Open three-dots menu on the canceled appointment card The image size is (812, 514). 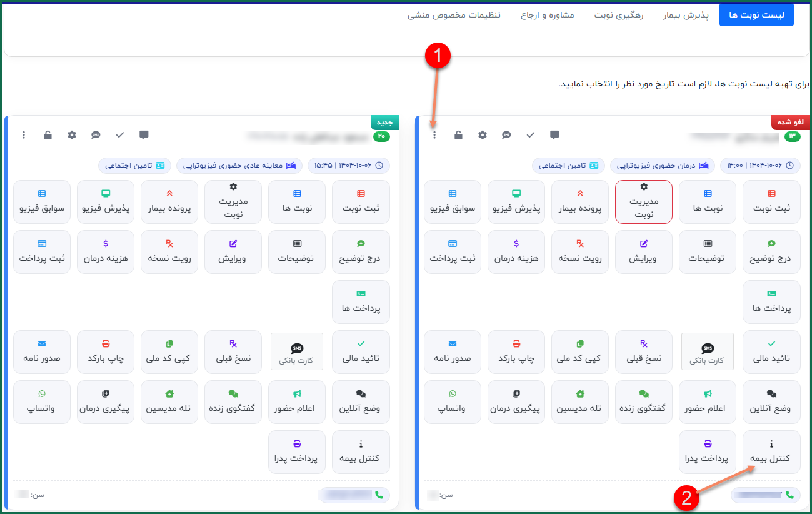coord(434,135)
